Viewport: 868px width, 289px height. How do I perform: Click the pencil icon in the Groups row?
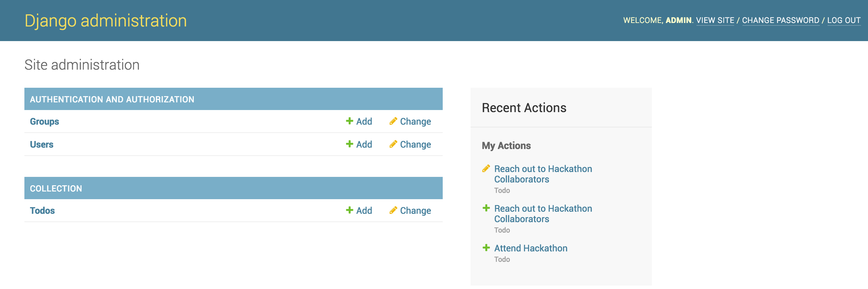(393, 121)
